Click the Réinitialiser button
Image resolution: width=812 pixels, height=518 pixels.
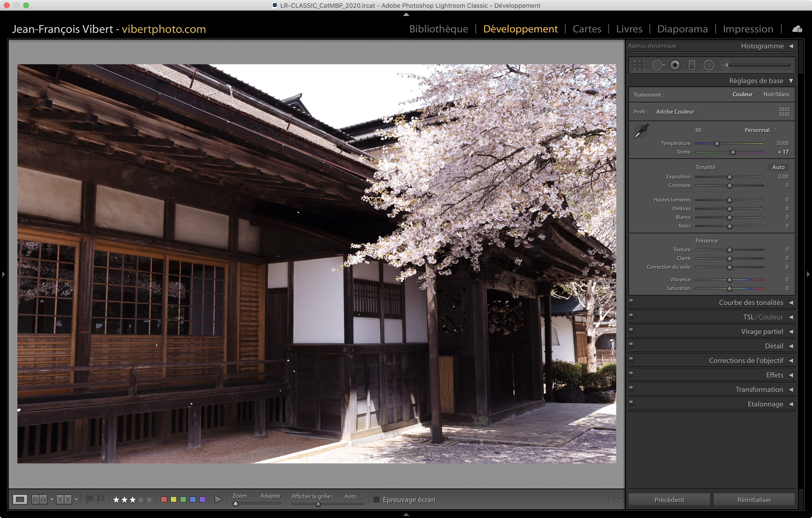(x=754, y=499)
